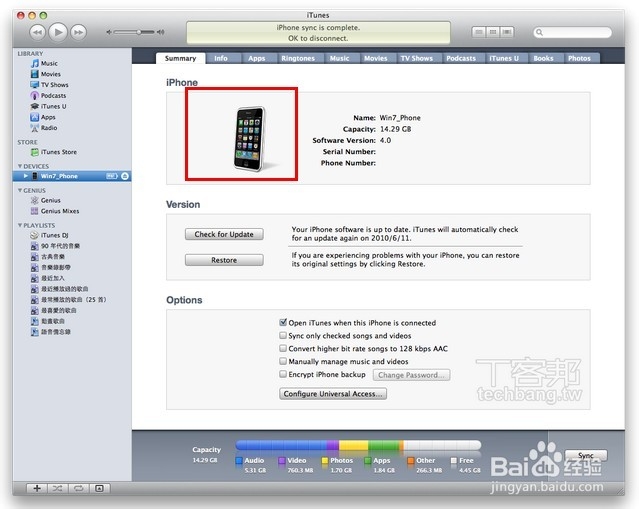The image size is (639, 509).
Task: Click the Photos capacity legend swatch
Action: (x=325, y=461)
